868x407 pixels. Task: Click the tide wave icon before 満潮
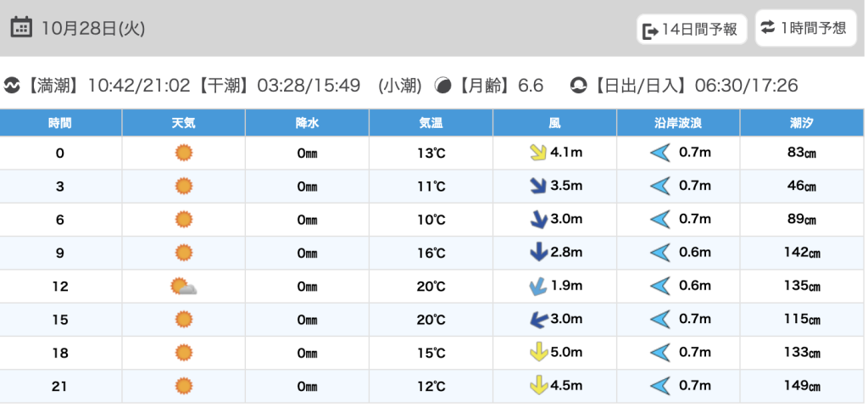tap(13, 86)
